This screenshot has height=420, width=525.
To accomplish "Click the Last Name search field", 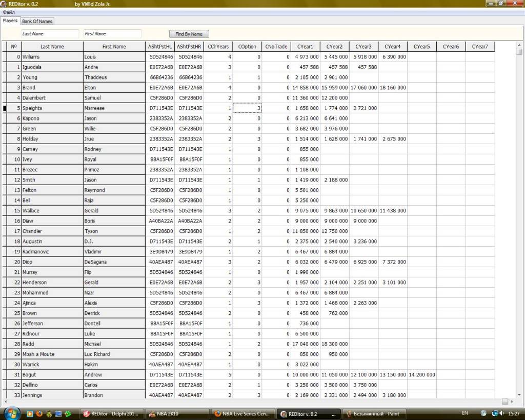I will 50,34.
